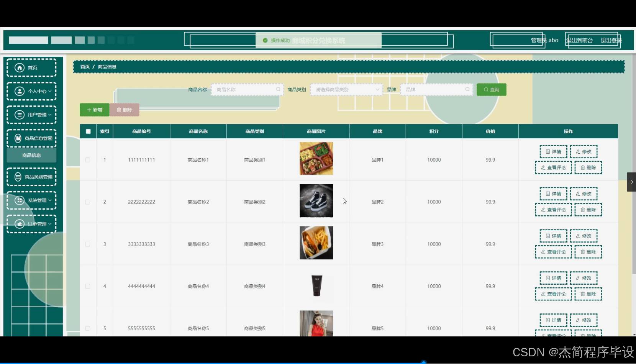
Task: Check the checkbox for row 5
Action: click(x=88, y=328)
